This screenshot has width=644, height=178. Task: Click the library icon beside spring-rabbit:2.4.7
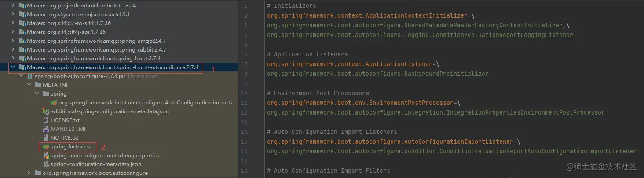click(x=22, y=50)
